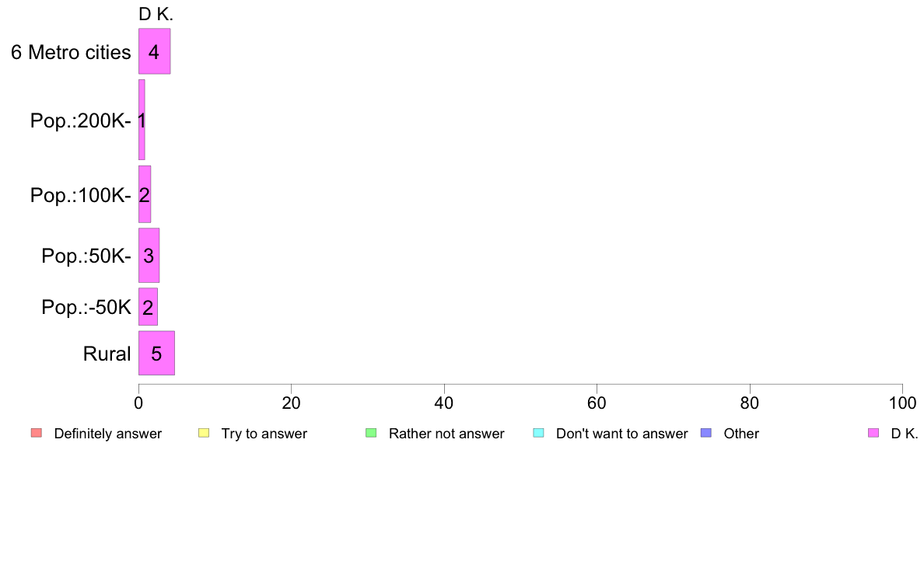Click the yellow Try to answer swatch
This screenshot has height=572, width=924.
(204, 433)
